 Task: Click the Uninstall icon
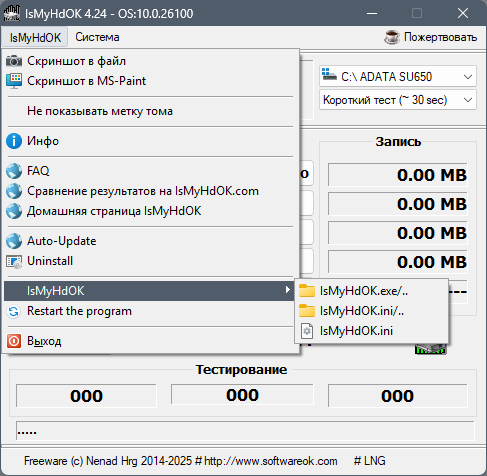pos(14,262)
